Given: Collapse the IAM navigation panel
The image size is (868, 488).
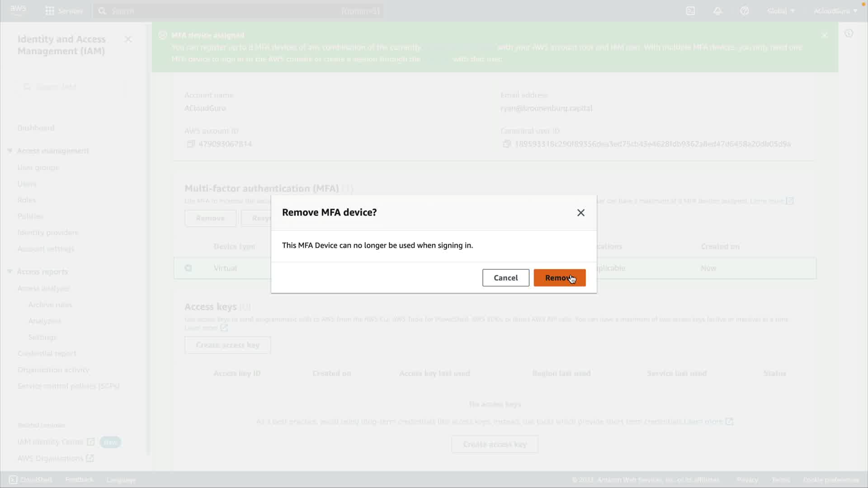Looking at the screenshot, I should (128, 39).
